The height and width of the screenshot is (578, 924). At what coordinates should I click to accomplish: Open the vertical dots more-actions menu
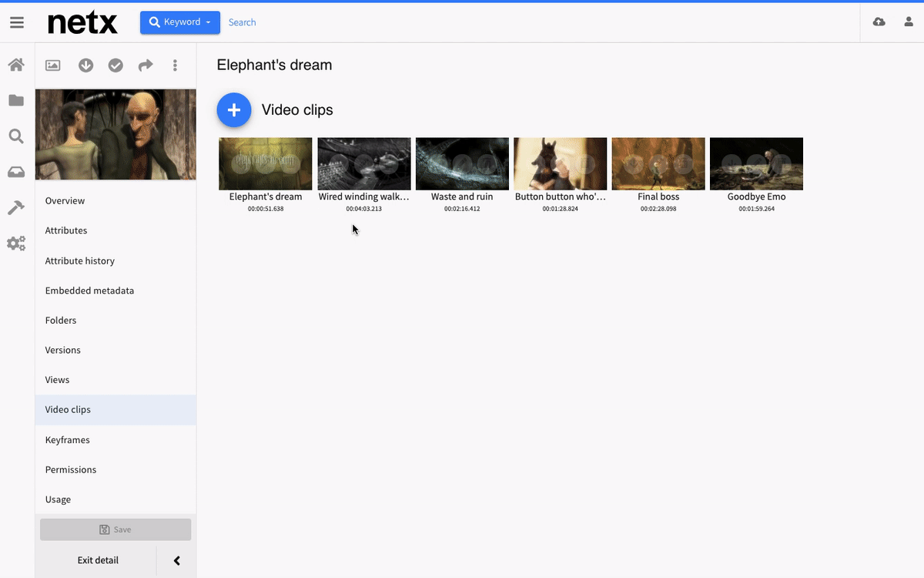coord(176,66)
